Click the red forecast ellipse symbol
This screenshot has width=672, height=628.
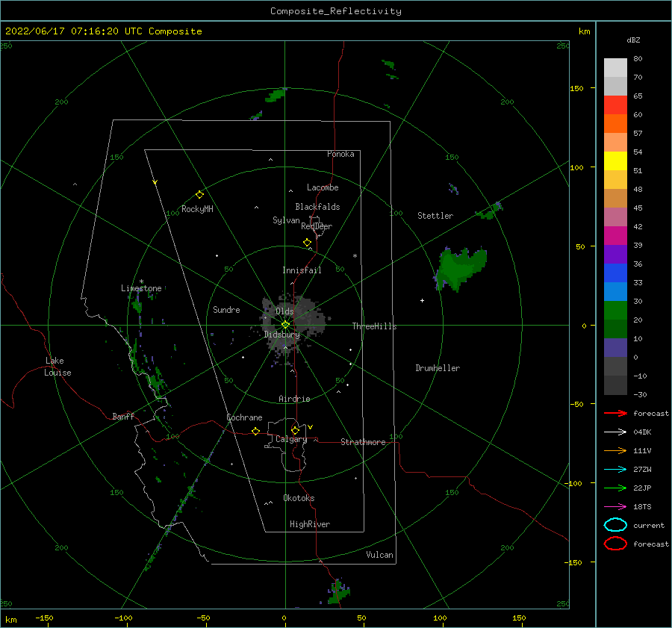pos(615,544)
